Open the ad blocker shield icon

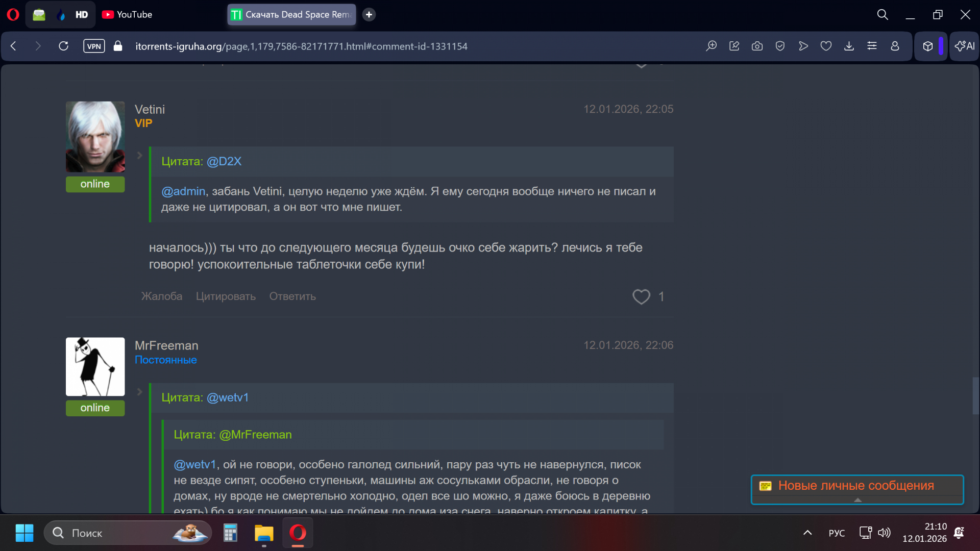tap(780, 46)
